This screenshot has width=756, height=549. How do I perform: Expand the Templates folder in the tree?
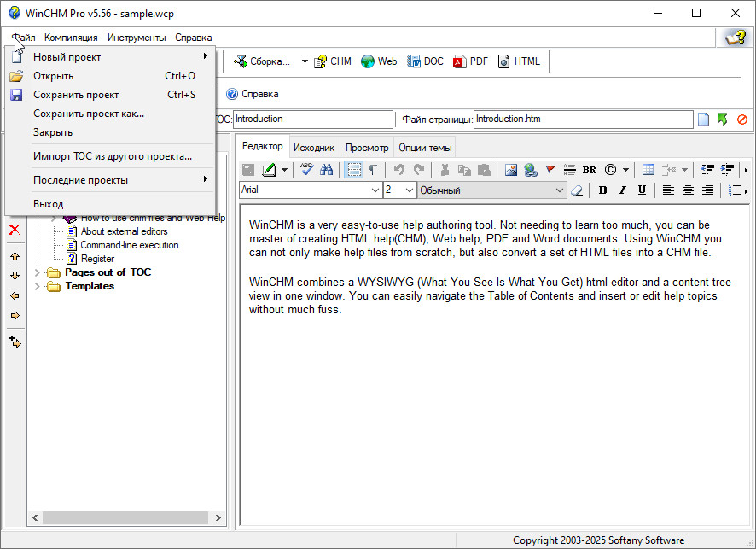click(37, 286)
